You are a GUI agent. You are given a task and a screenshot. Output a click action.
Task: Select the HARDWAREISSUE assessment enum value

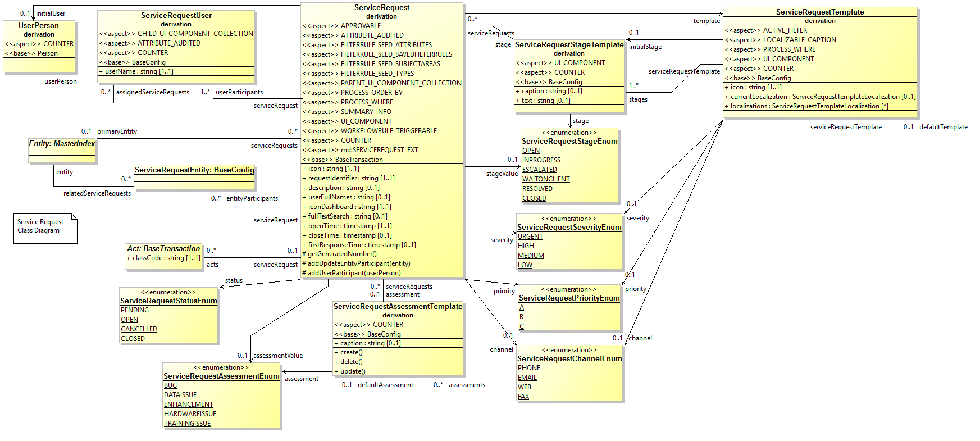point(190,414)
